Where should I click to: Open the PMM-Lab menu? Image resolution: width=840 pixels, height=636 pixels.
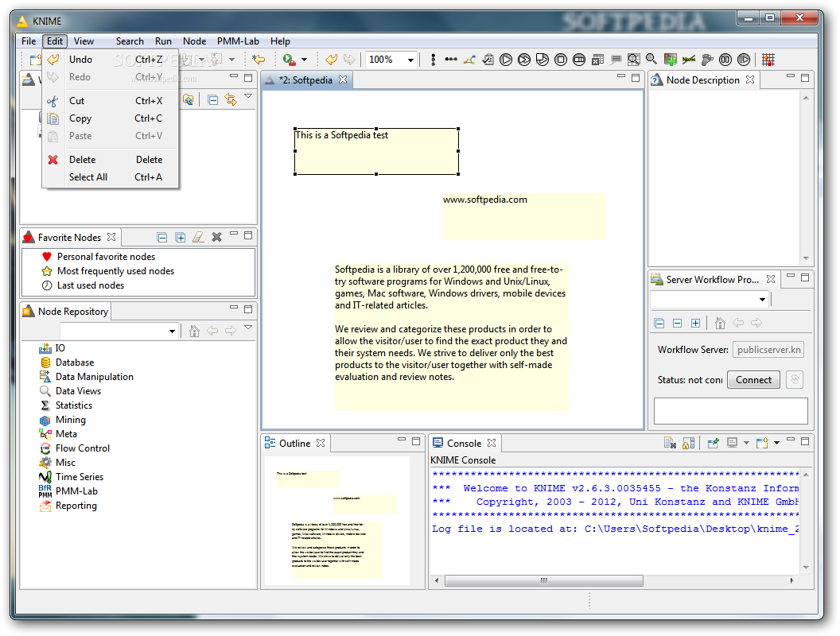click(x=238, y=41)
